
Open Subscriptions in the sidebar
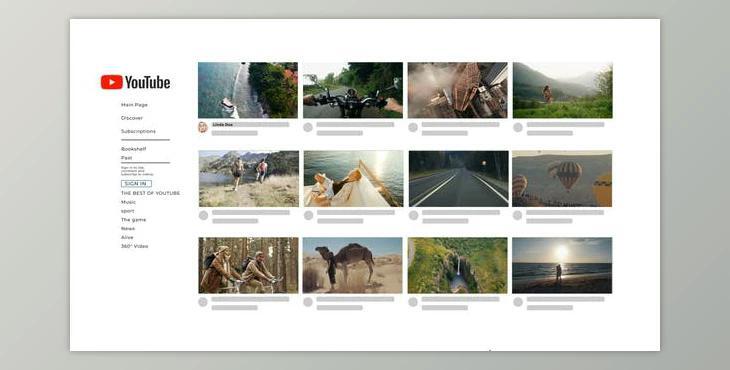tap(138, 131)
